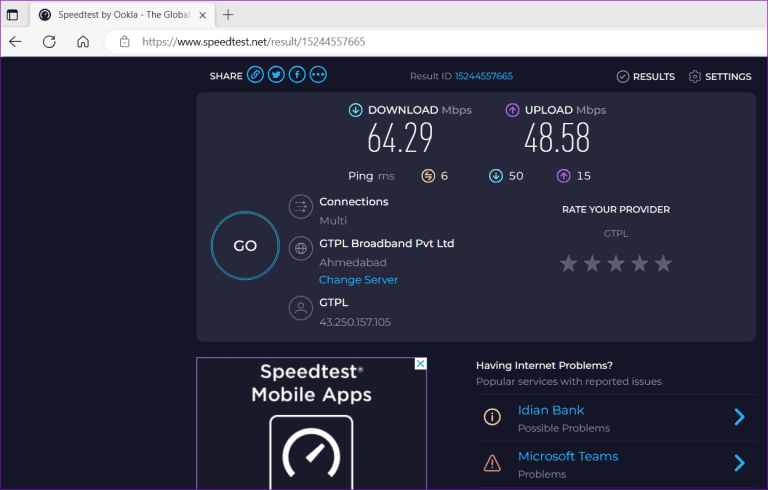The image size is (768, 490).
Task: Click the address bar URL field
Action: (400, 42)
